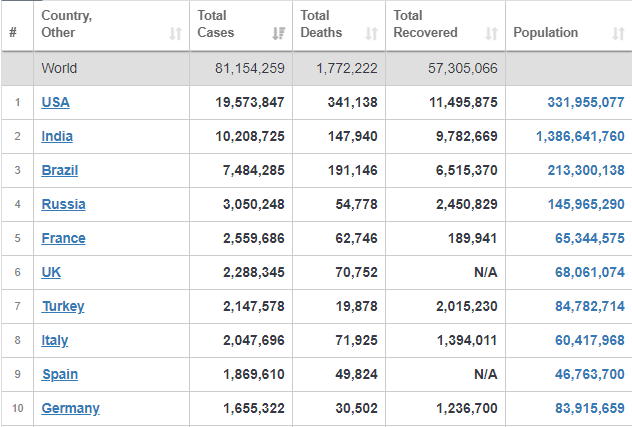Sort by Total Recovered arrows icon
The image size is (632, 427).
point(491,33)
